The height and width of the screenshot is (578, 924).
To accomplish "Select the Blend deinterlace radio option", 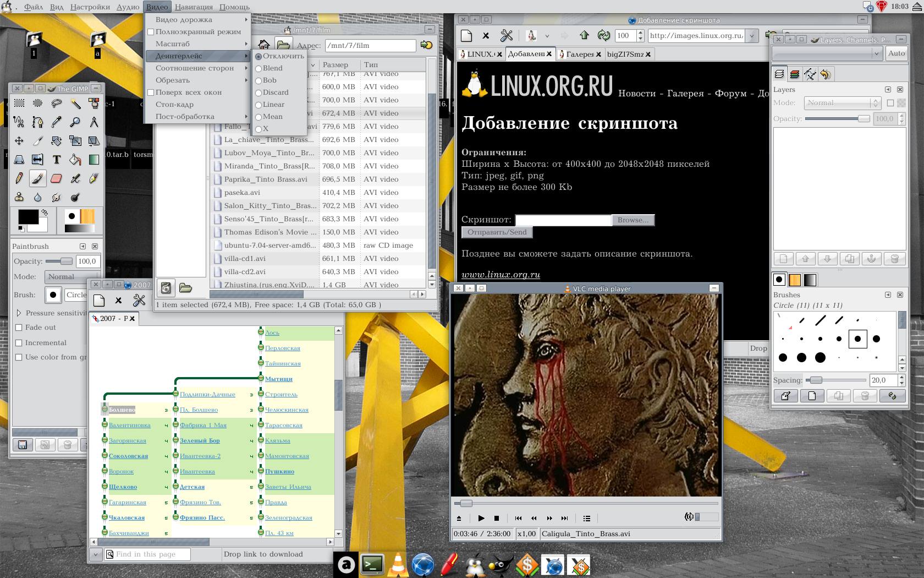I will [x=269, y=68].
